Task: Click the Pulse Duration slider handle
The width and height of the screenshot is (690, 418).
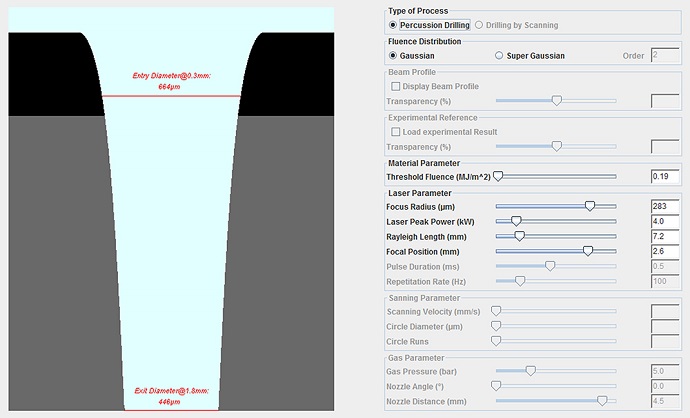Action: 550,266
